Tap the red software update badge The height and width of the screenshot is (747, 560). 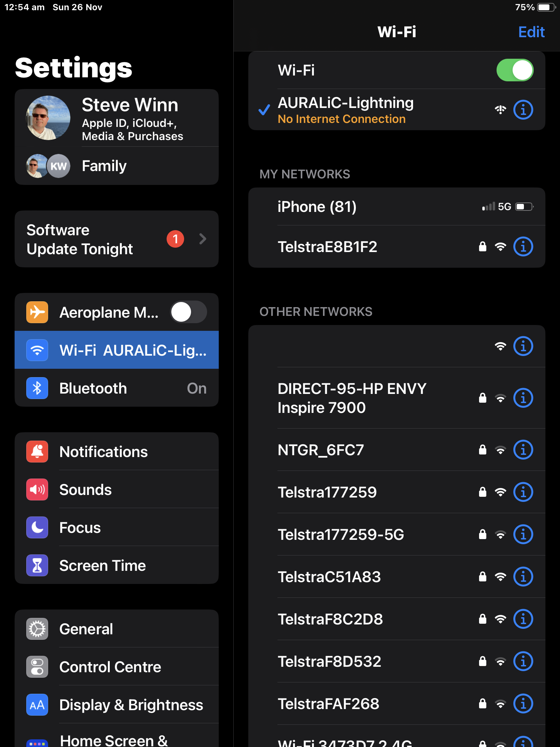[175, 239]
